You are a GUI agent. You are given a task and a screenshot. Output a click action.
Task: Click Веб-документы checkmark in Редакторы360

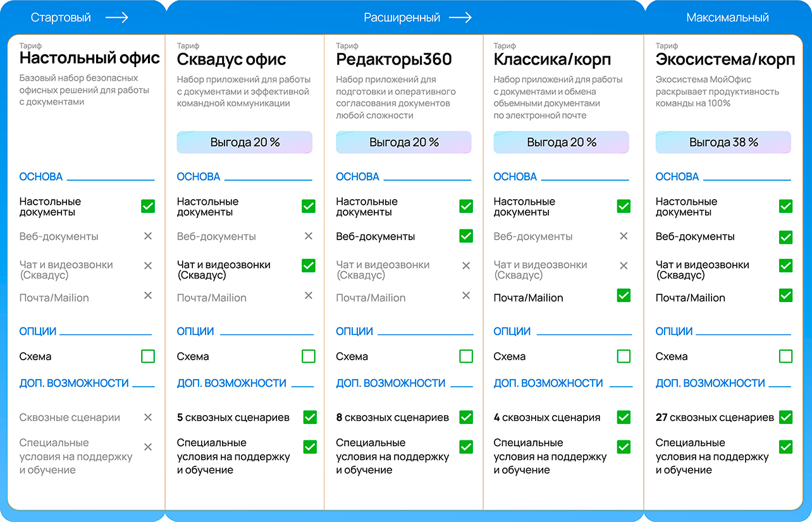[x=466, y=236]
